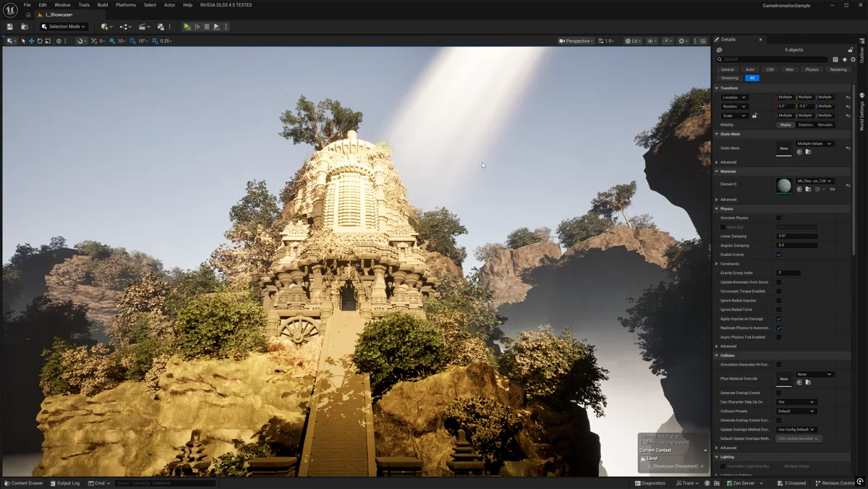
Task: Click the Eject from player button
Action: point(216,27)
